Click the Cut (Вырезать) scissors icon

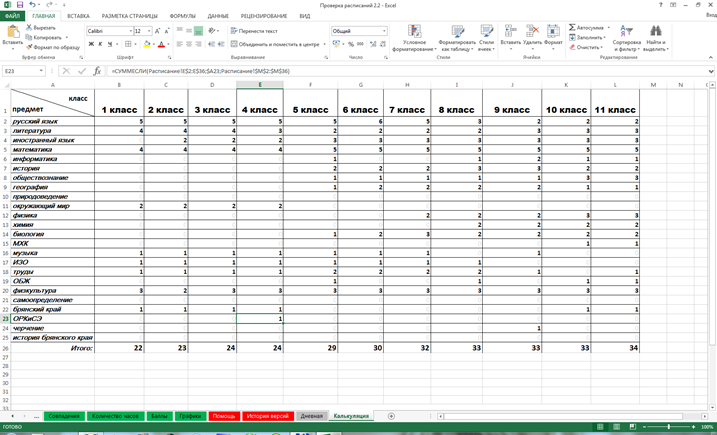pyautogui.click(x=29, y=28)
